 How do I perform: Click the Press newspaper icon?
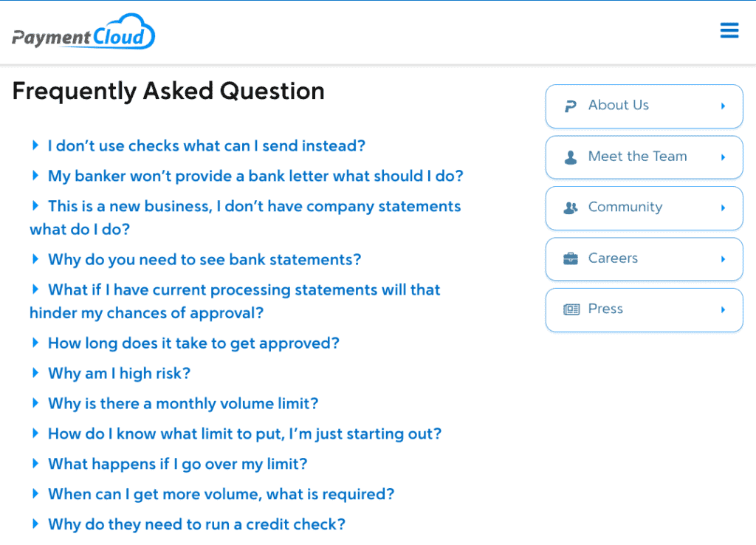coord(571,310)
